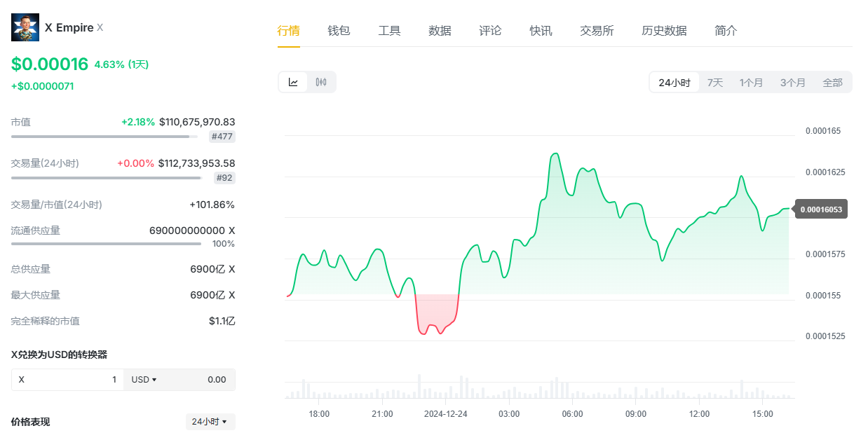Viewport: 868px width, 433px height.
Task: Click the 交易量(24小时) label
Action: point(45,163)
